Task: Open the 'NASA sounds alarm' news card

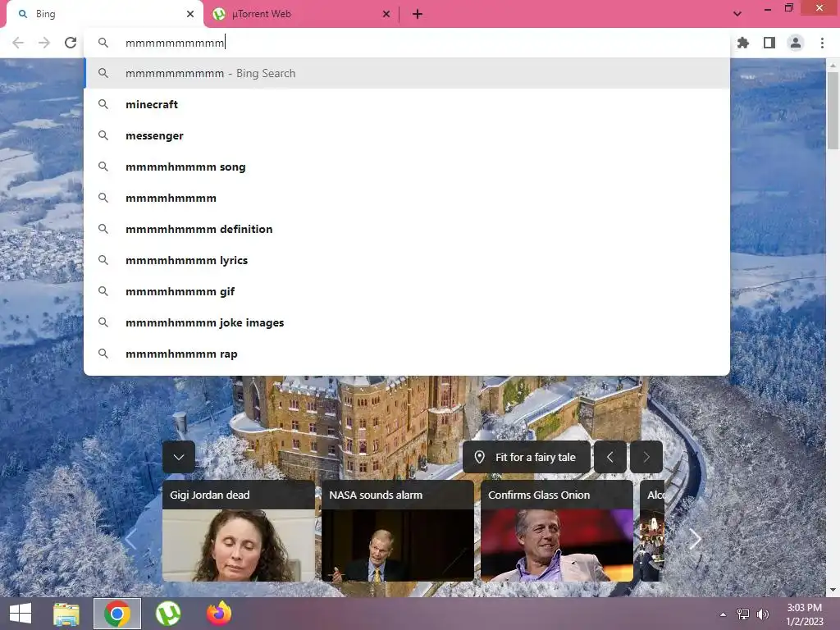Action: click(x=398, y=531)
